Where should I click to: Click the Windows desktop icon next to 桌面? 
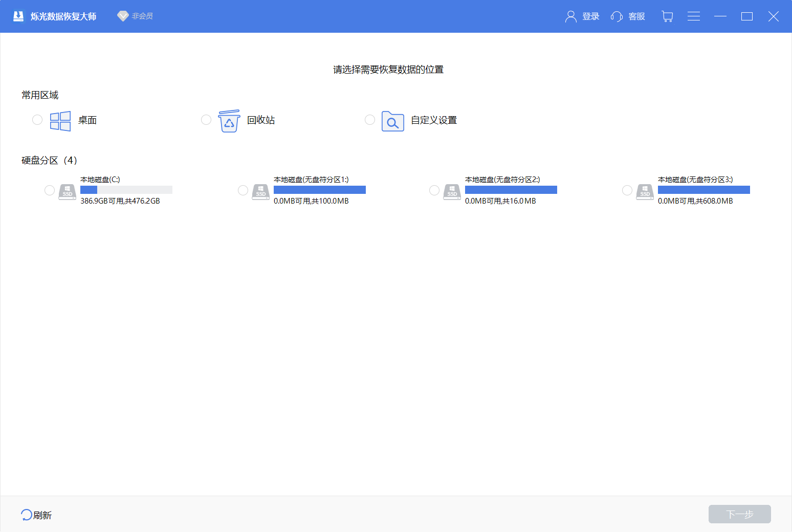click(60, 120)
